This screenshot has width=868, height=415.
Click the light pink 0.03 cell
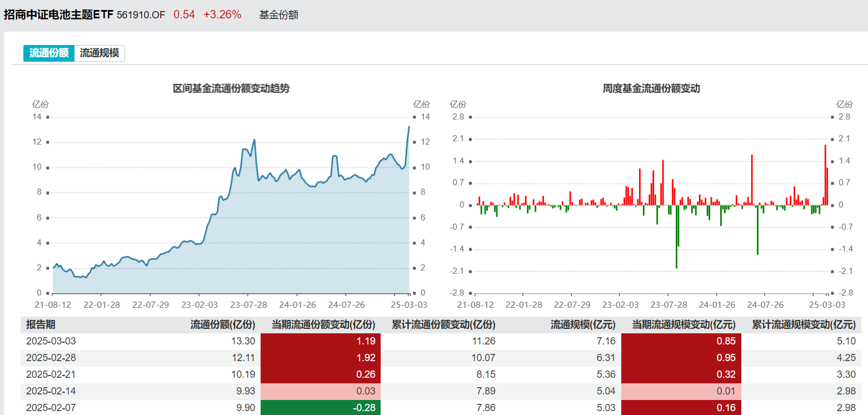(320, 391)
